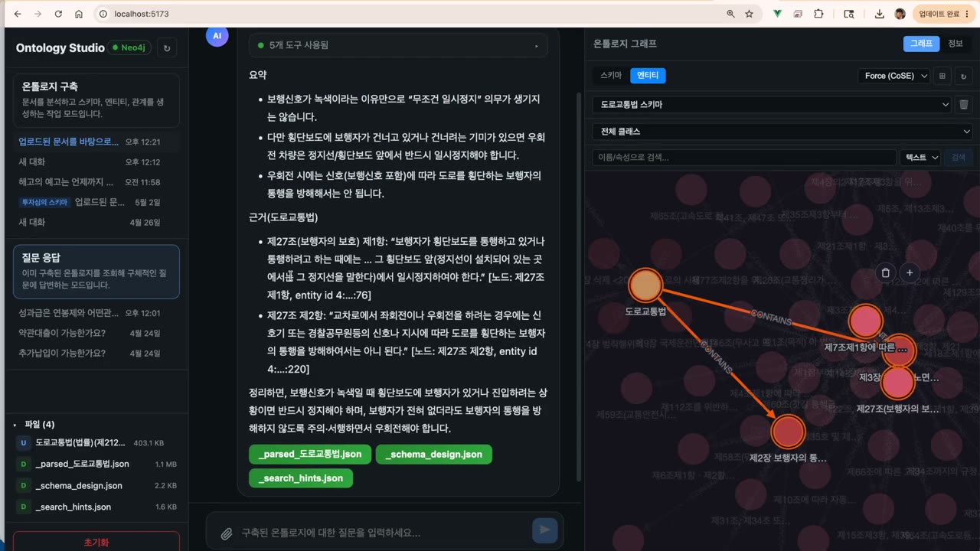
Task: Open question 추가납입이 가능한가요?
Action: (96, 353)
